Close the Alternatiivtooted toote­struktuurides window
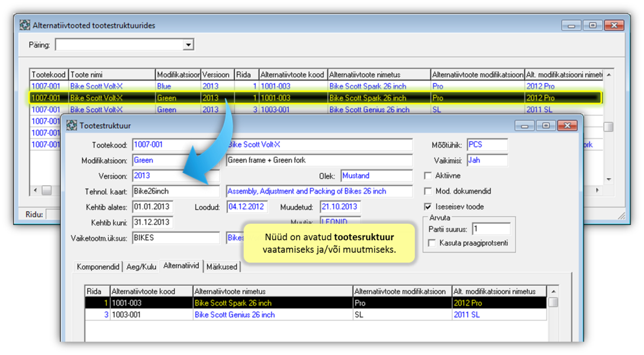The height and width of the screenshot is (355, 644). 614,25
